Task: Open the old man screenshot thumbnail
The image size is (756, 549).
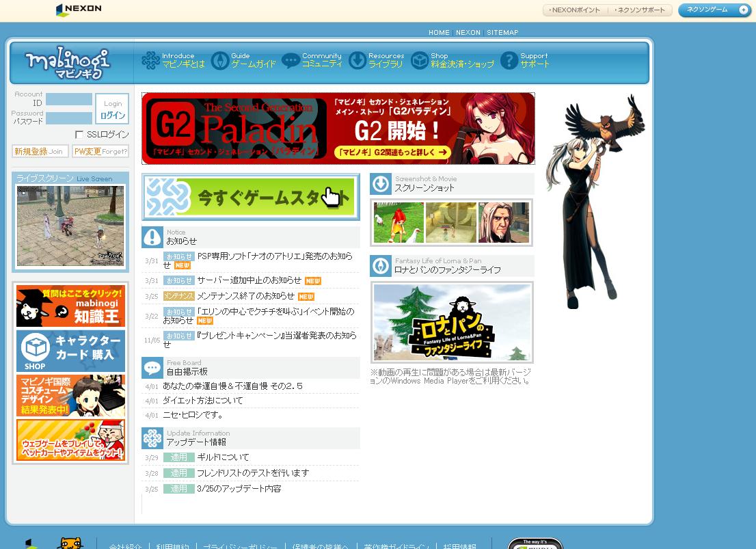Action: click(503, 223)
